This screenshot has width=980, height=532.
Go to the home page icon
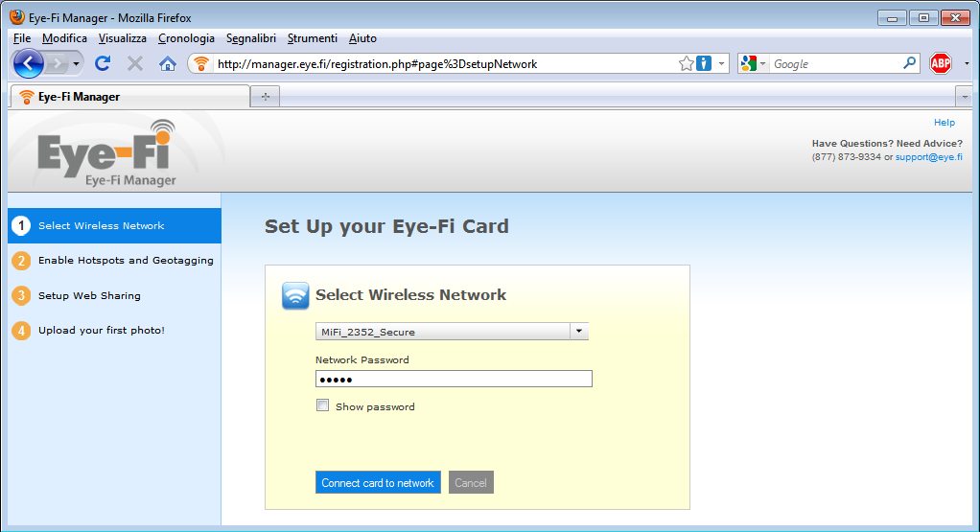[168, 63]
